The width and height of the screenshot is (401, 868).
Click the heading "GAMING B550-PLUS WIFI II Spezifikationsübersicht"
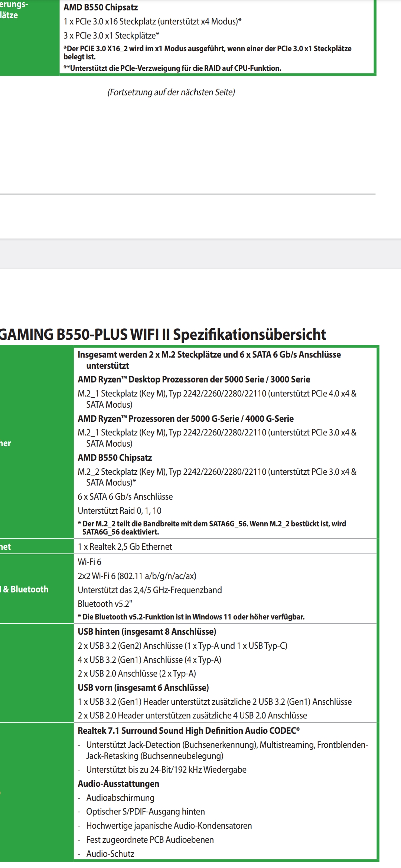click(x=163, y=334)
